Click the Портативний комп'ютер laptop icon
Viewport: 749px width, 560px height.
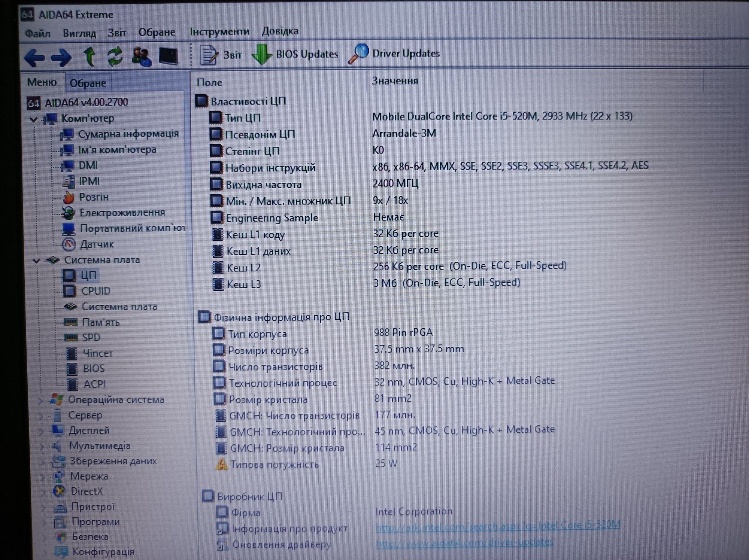[69, 228]
